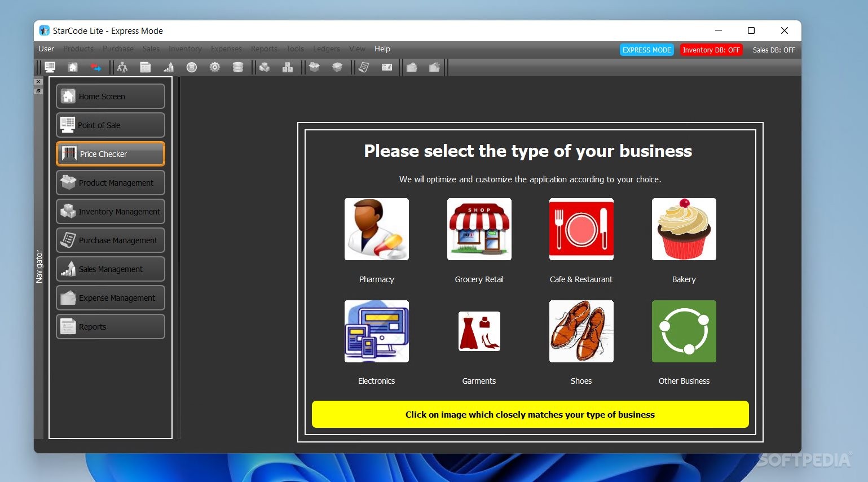This screenshot has height=482, width=868.
Task: Close the Navigator panel with its small X
Action: [38, 82]
